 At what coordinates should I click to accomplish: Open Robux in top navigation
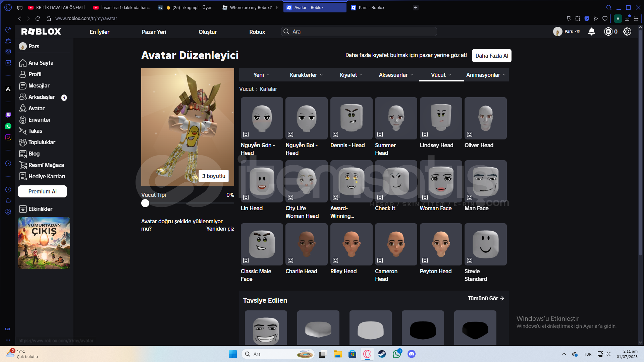point(257,32)
